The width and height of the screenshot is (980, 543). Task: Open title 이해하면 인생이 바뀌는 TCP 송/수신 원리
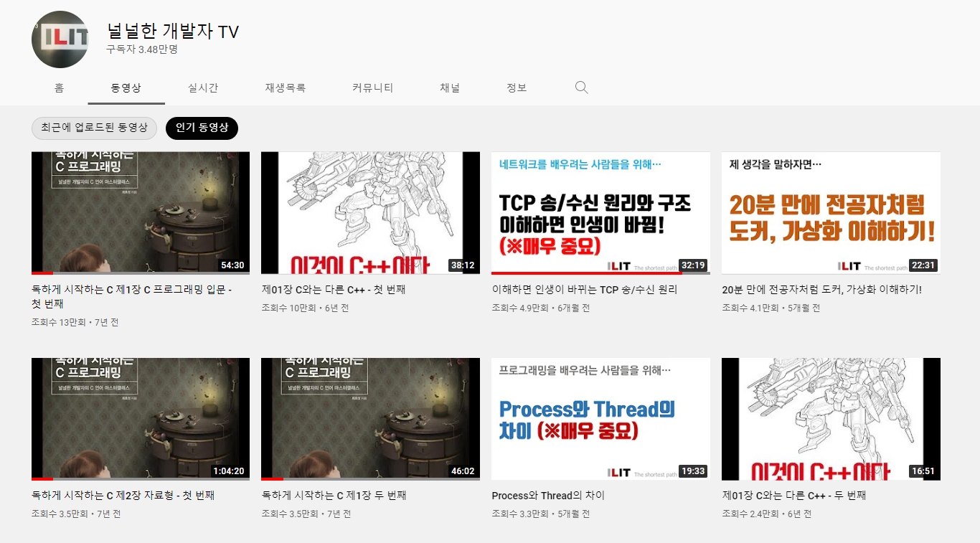point(585,290)
